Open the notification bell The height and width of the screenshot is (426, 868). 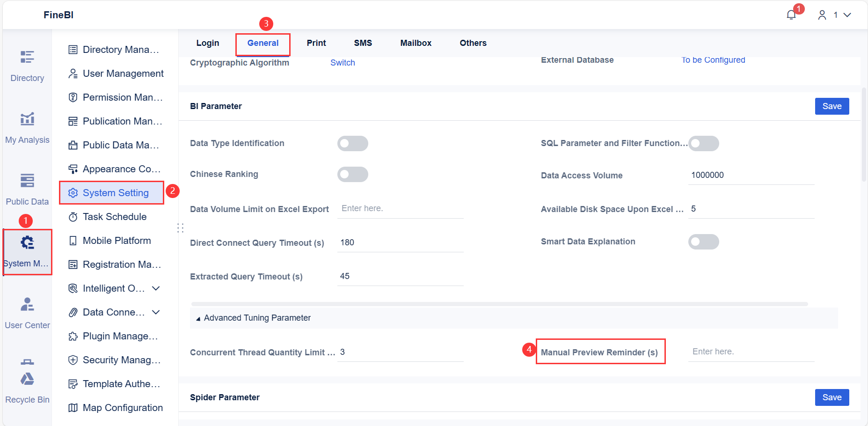(x=791, y=15)
